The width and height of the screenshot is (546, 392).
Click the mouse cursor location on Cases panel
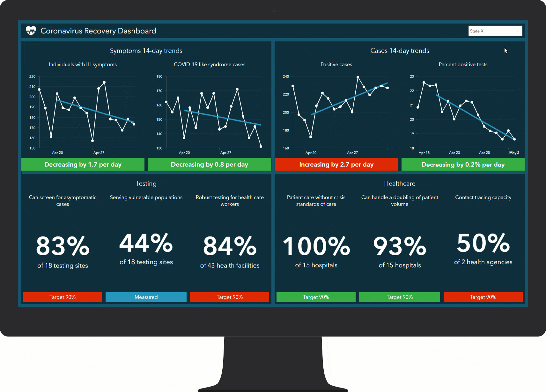click(506, 50)
